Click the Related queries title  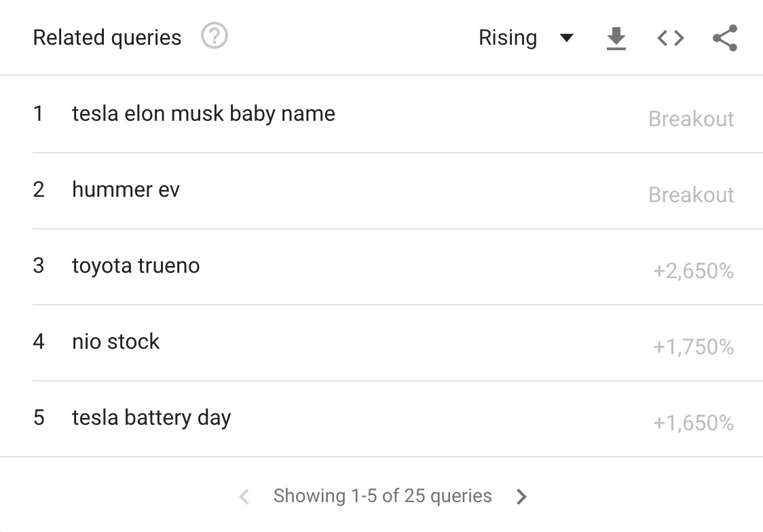(x=107, y=38)
